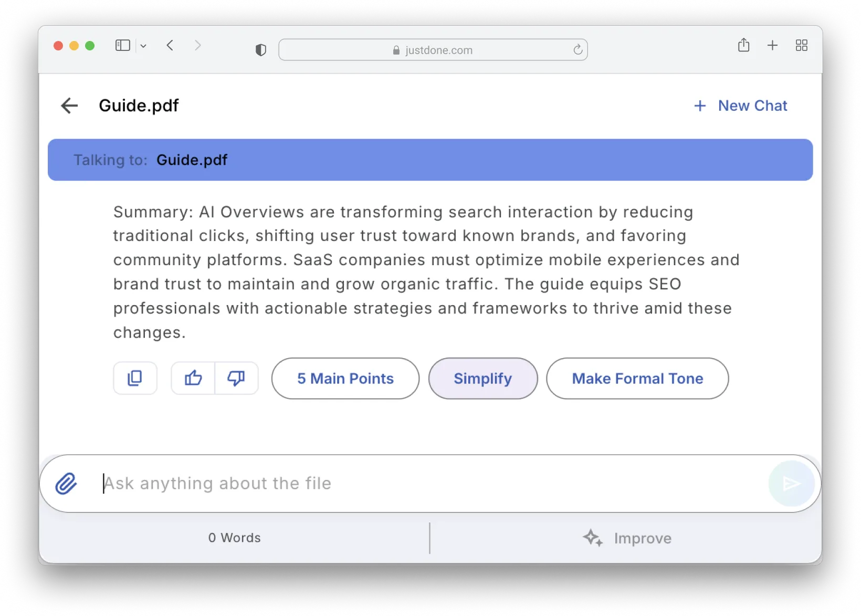Request 5 Main Points of the summary

(345, 379)
